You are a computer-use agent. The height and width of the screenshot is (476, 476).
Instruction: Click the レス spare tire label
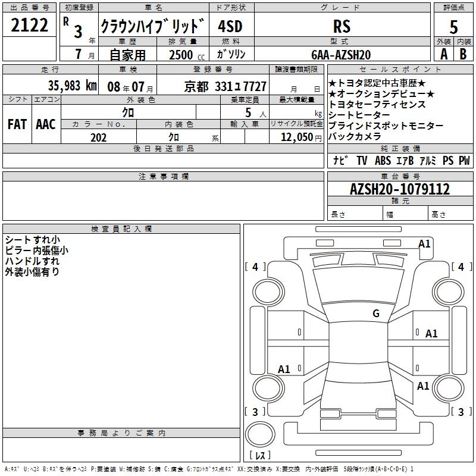pyautogui.click(x=260, y=455)
